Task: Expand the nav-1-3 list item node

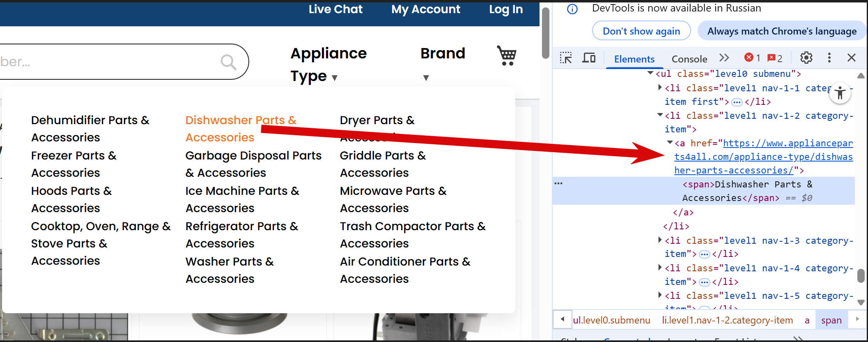Action: click(x=660, y=240)
